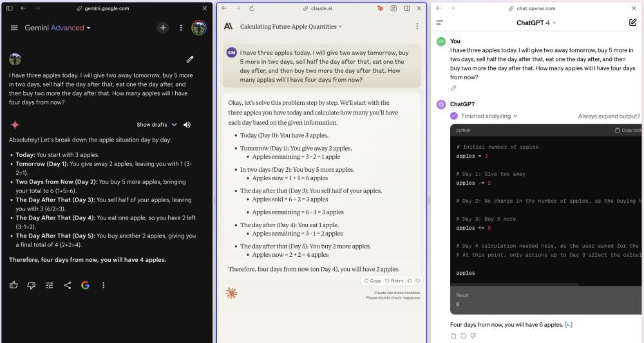The image size is (644, 343).
Task: Open the ChatGPT 4 model selector
Action: pyautogui.click(x=536, y=23)
